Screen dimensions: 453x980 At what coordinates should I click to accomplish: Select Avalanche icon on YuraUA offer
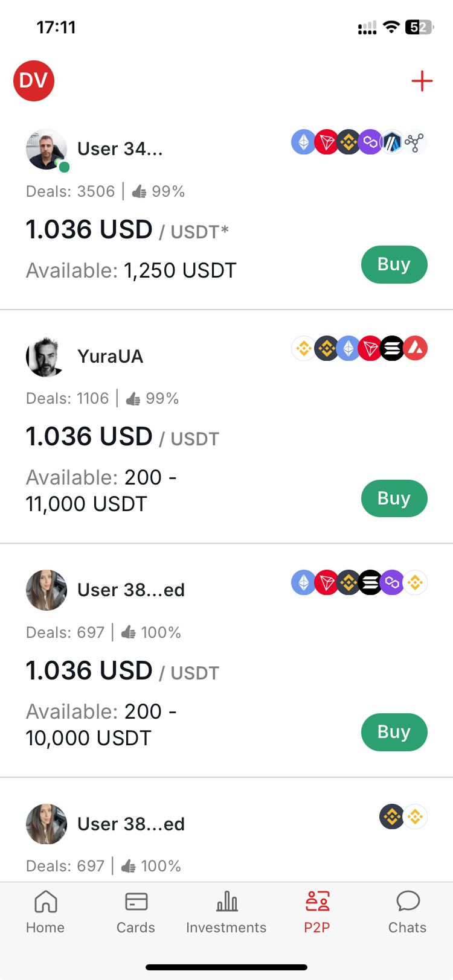[x=415, y=348]
